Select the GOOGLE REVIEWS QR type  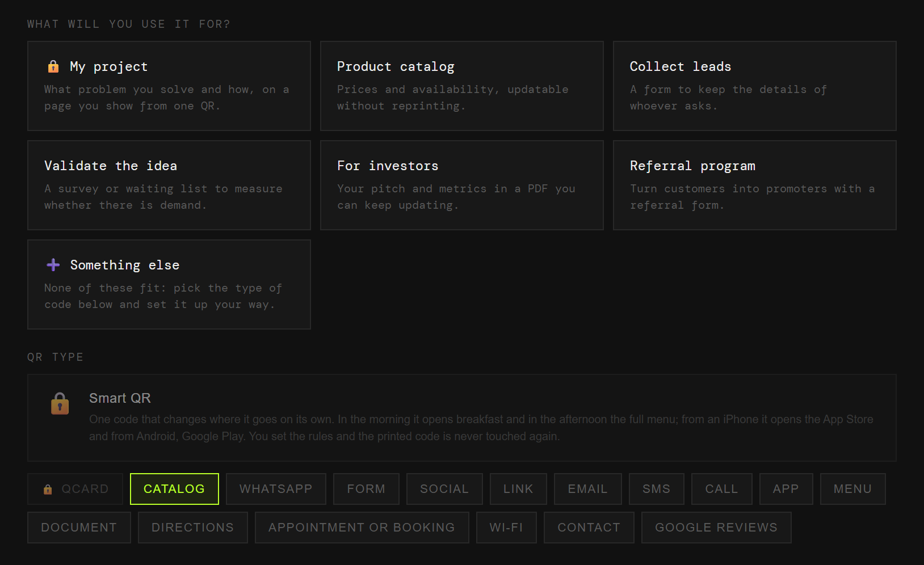(716, 528)
